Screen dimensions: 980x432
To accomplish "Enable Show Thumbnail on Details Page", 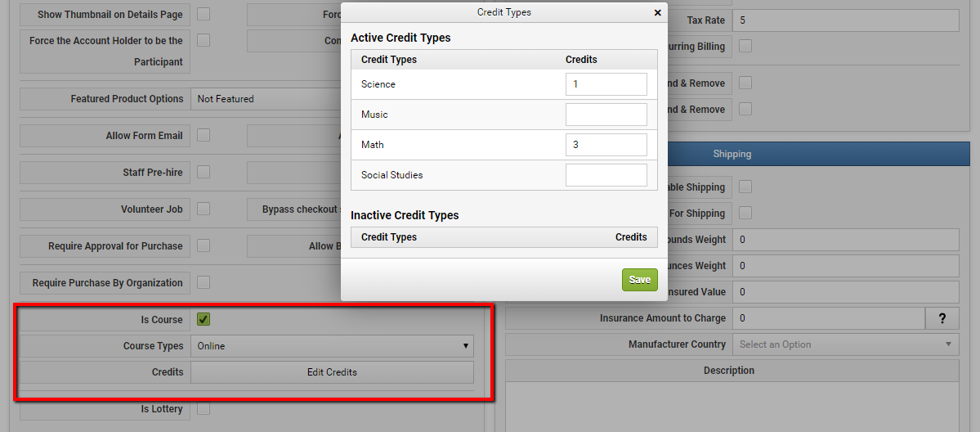I will (204, 14).
